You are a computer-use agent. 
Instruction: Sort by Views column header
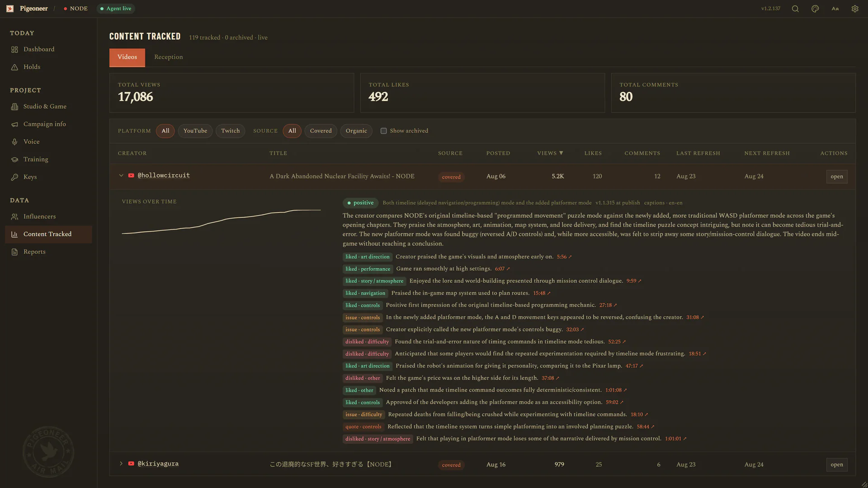click(x=550, y=153)
